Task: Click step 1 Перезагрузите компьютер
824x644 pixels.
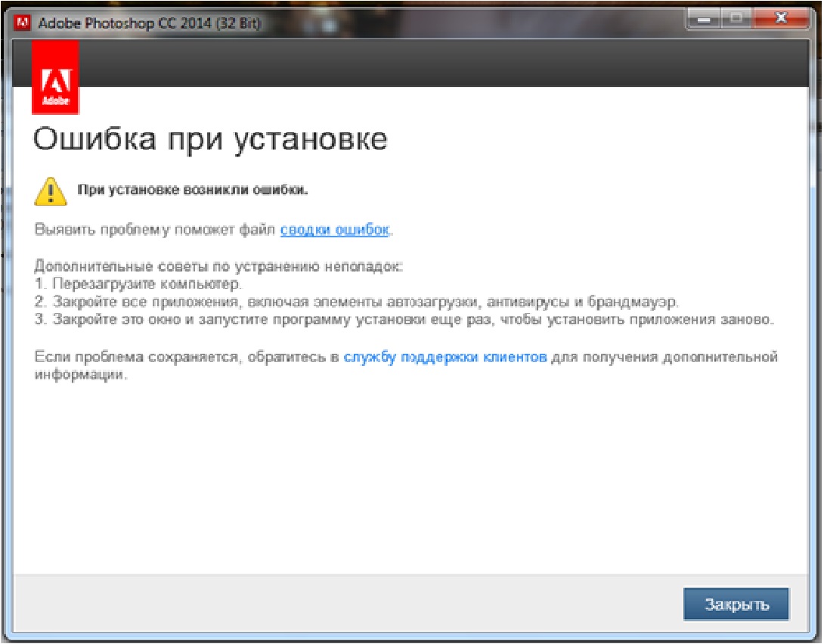Action: tap(138, 283)
